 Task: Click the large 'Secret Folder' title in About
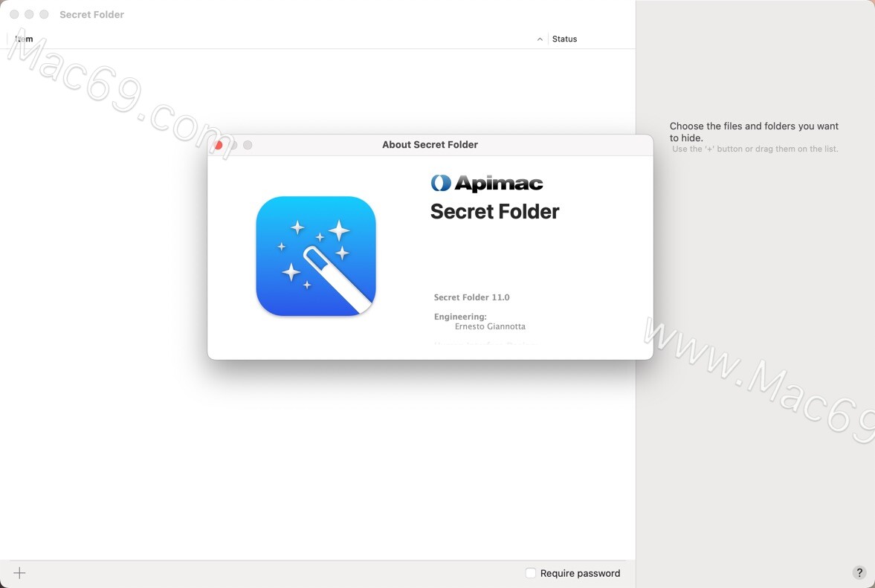(494, 211)
